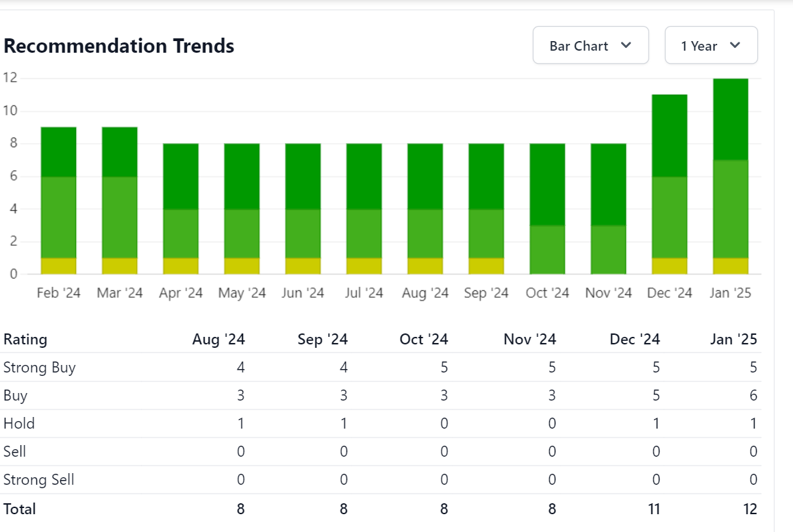793x532 pixels.
Task: Select light green Buy segment of Dec '24 bar
Action: pyautogui.click(x=669, y=217)
